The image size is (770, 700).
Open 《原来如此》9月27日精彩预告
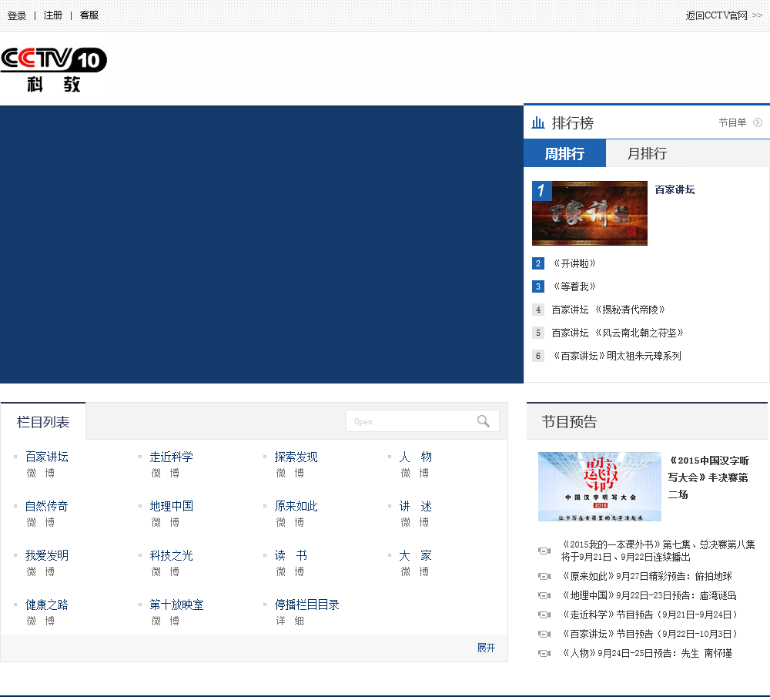click(x=647, y=576)
